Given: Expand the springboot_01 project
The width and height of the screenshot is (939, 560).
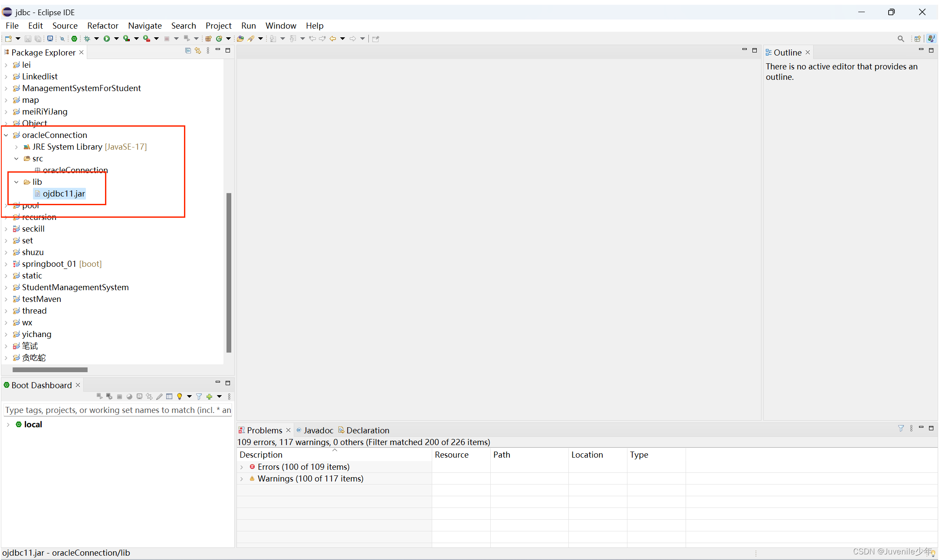Looking at the screenshot, I should (6, 264).
